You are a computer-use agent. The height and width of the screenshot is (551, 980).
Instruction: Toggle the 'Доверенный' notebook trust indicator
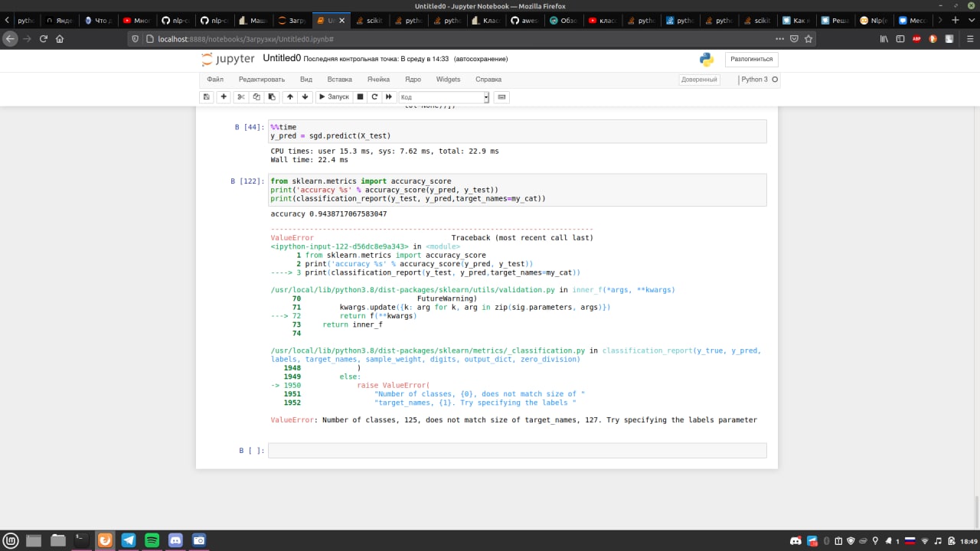(699, 80)
